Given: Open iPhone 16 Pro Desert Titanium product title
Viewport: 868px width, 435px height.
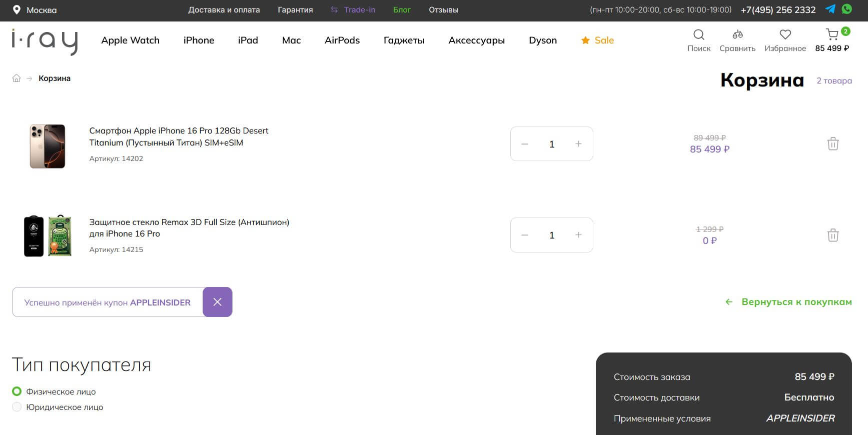Looking at the screenshot, I should pyautogui.click(x=179, y=136).
